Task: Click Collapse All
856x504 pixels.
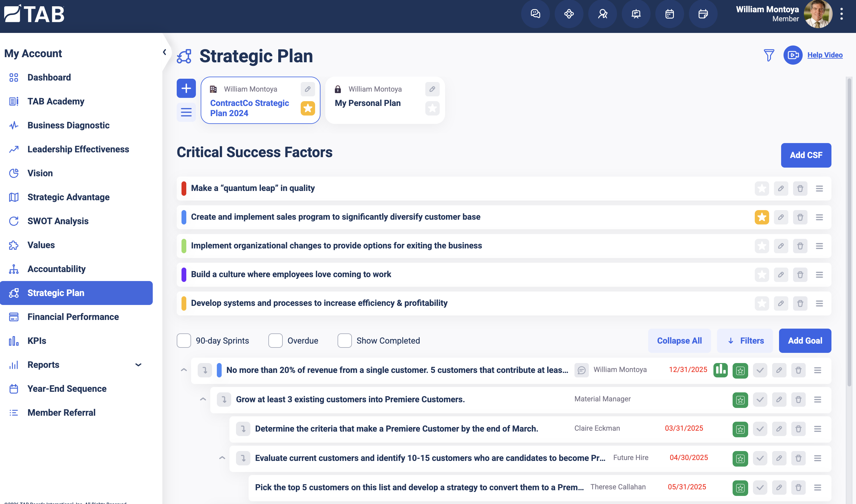Action: 679,341
